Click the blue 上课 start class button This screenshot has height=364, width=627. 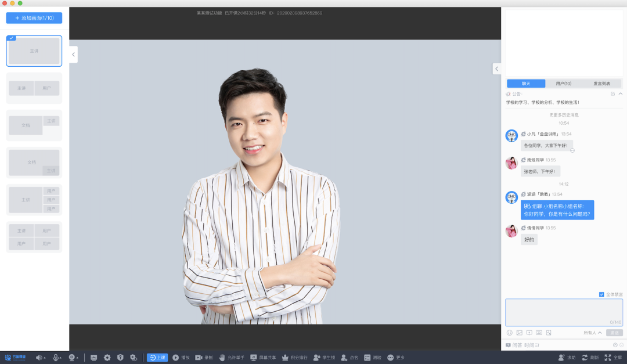(157, 358)
